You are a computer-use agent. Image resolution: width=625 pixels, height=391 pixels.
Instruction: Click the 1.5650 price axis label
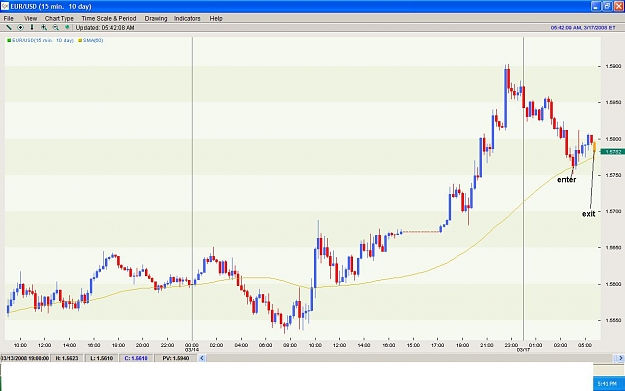coord(613,248)
